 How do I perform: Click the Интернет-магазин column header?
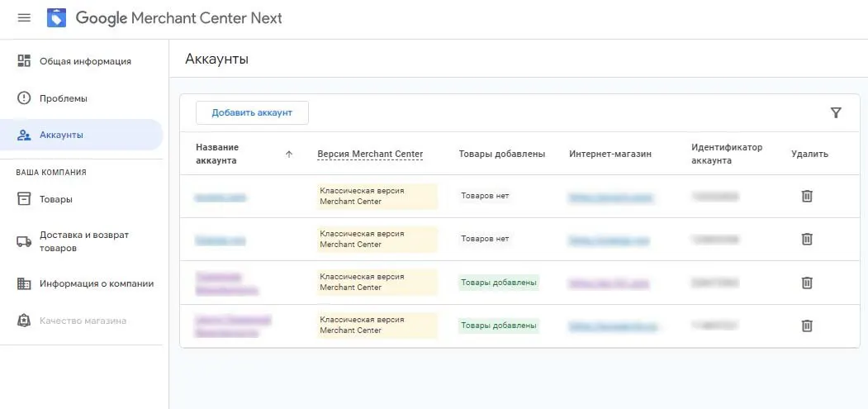coord(610,154)
